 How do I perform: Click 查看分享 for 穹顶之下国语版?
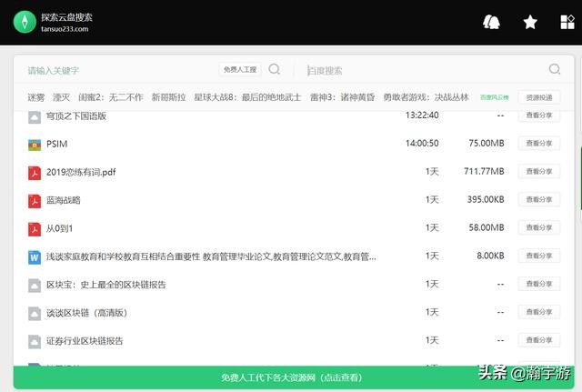tap(539, 116)
